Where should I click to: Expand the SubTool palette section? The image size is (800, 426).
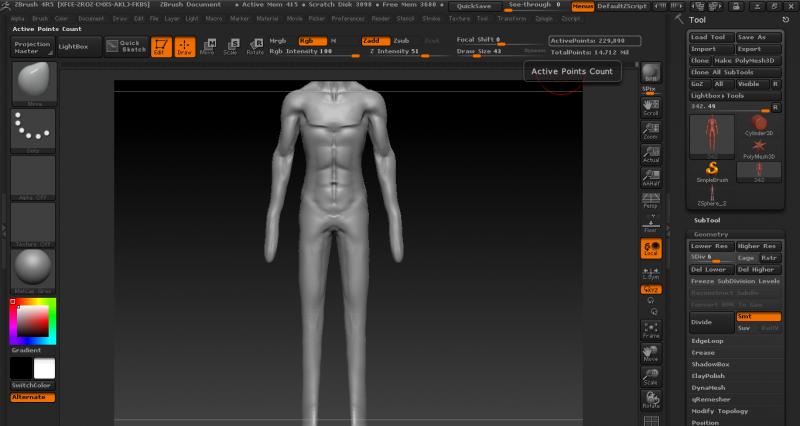pyautogui.click(x=707, y=220)
